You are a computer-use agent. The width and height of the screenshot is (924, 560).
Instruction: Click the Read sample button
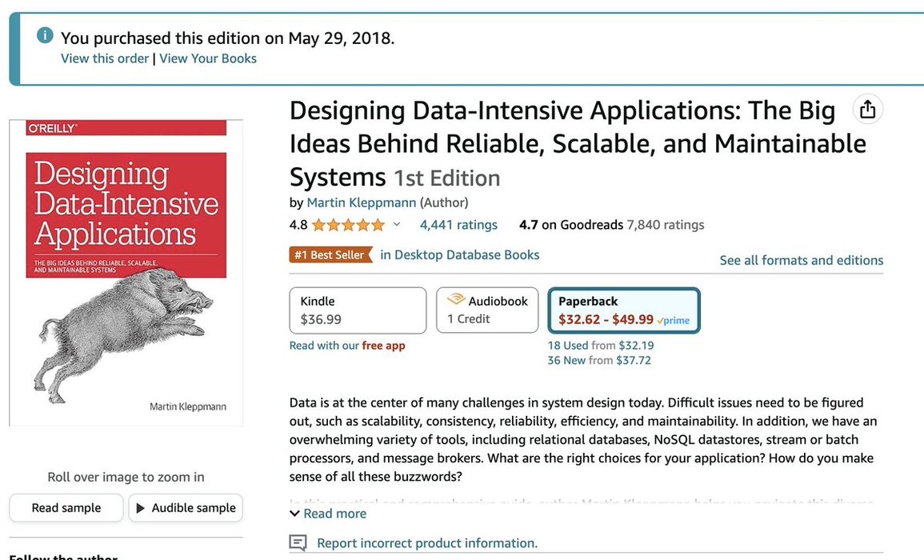click(x=66, y=507)
